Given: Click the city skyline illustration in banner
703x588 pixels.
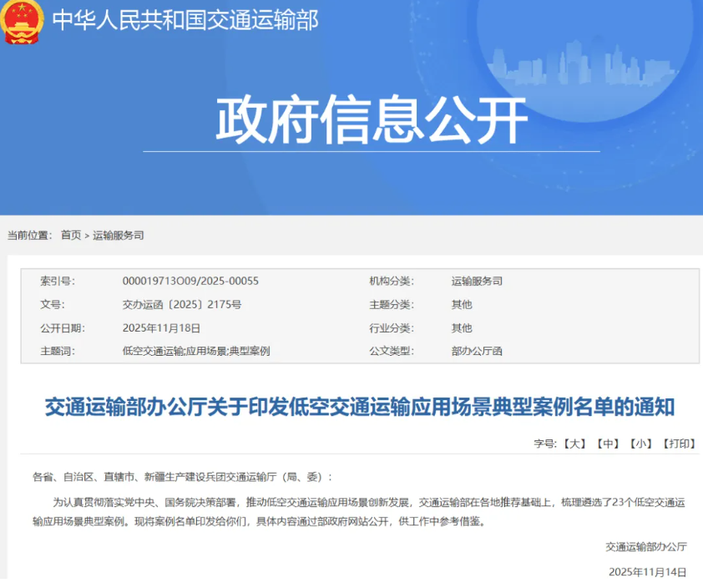Looking at the screenshot, I should click(584, 58).
